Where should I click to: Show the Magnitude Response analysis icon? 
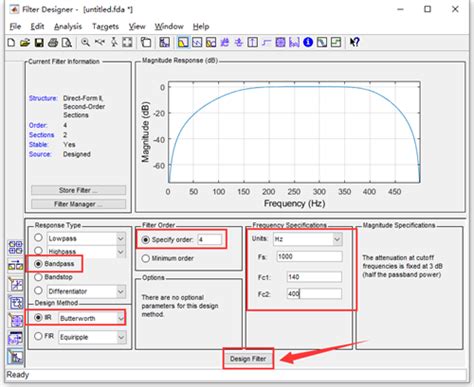pos(183,42)
